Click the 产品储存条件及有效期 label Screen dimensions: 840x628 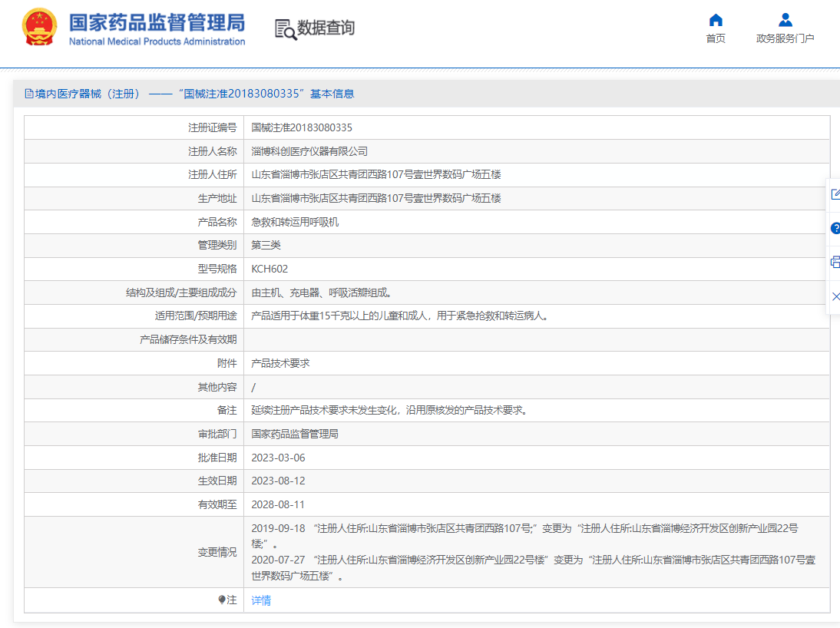pyautogui.click(x=188, y=339)
